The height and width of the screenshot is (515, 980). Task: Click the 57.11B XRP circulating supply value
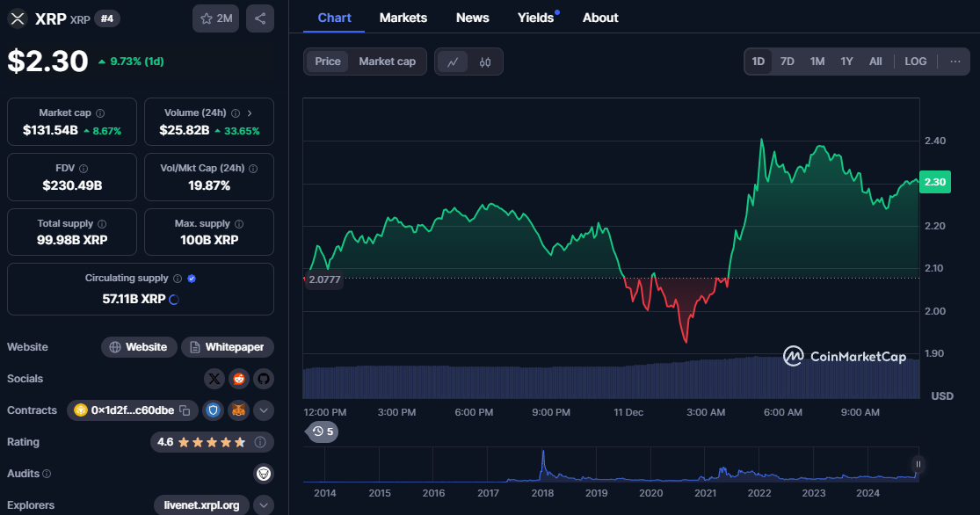point(134,300)
